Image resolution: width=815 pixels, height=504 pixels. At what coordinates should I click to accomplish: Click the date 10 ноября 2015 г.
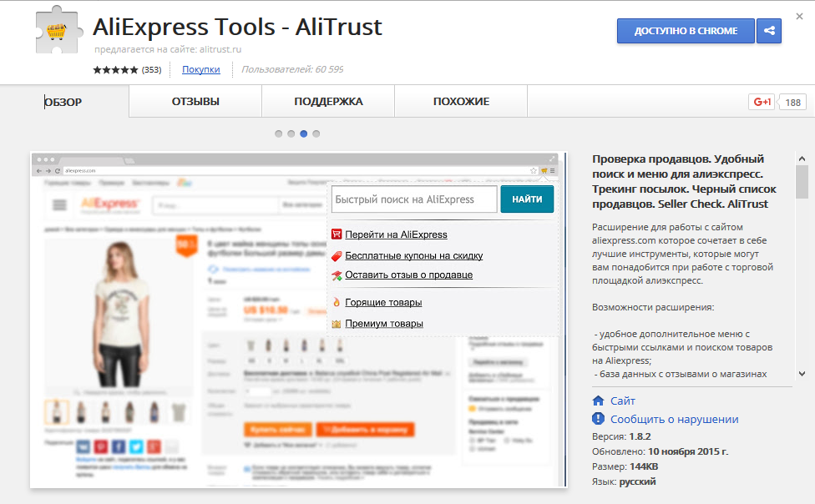(688, 451)
